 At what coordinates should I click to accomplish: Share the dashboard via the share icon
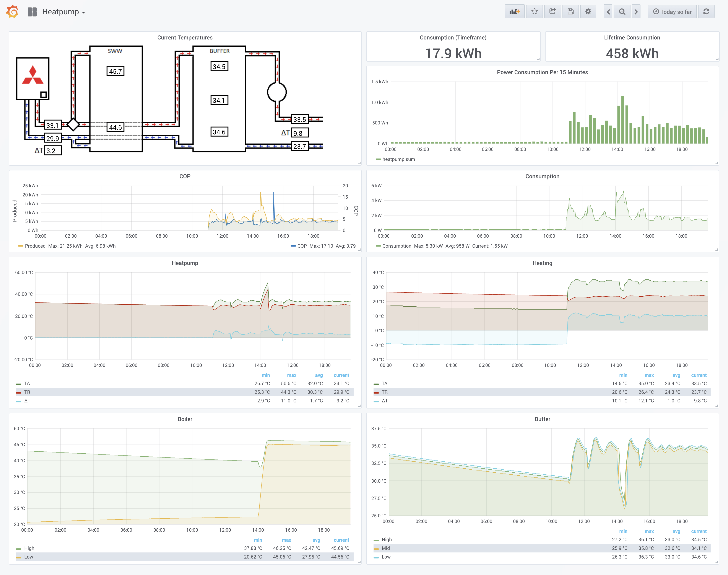pos(553,12)
